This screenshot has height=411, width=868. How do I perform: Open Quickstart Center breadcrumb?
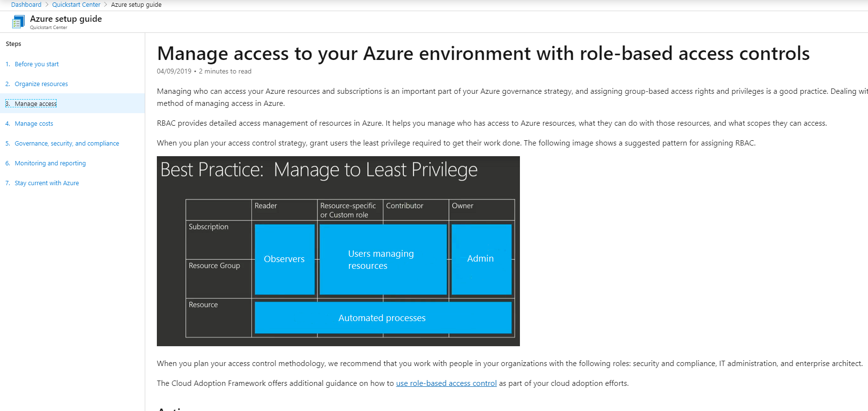coord(76,5)
